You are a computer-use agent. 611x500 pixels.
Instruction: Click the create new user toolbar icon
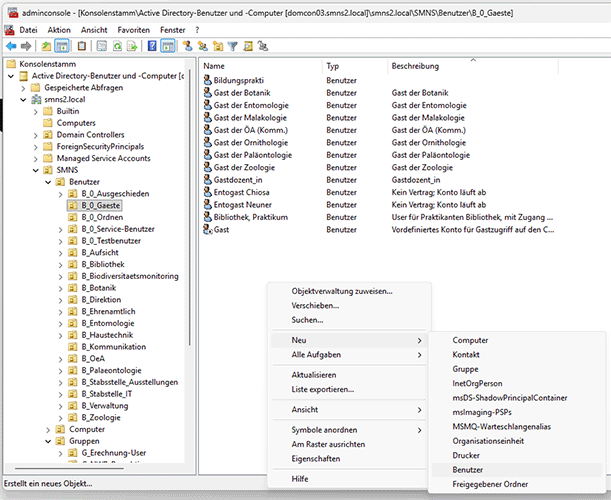187,46
